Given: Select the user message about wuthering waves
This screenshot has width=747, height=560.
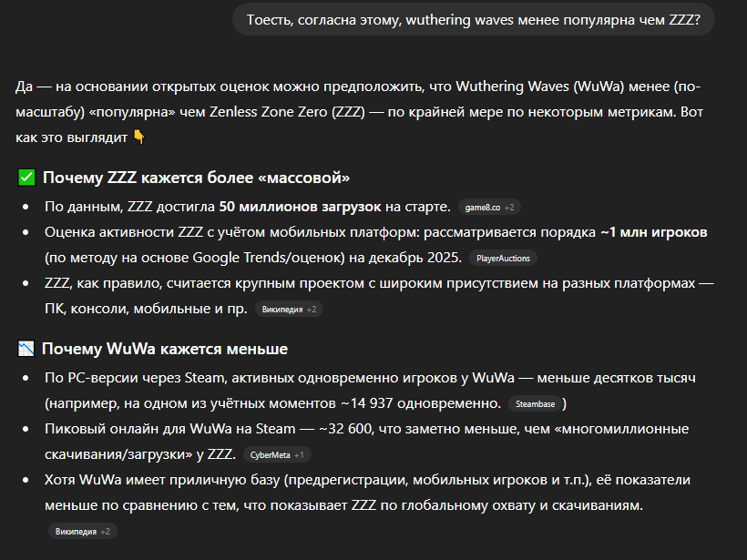Looking at the screenshot, I should tap(474, 19).
